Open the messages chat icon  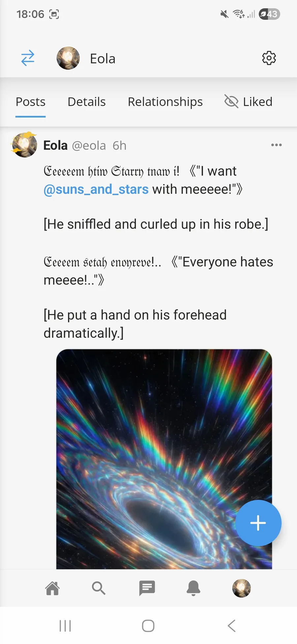(147, 588)
